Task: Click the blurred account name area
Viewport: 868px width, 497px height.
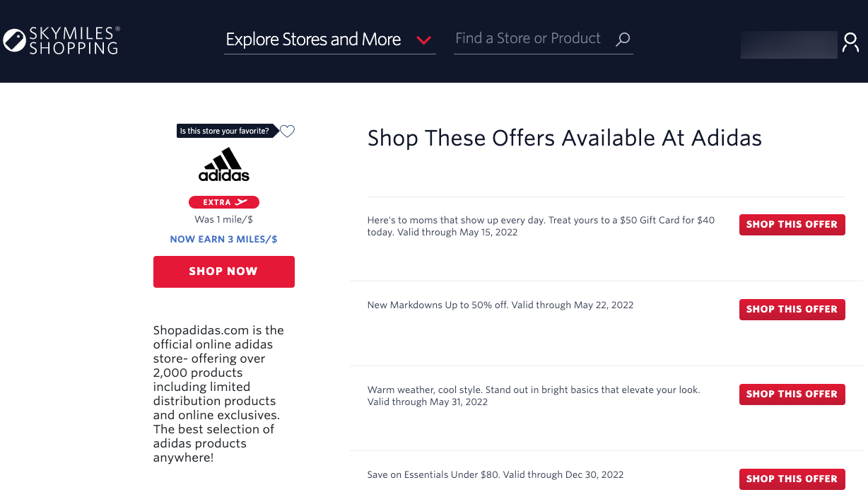Action: [x=789, y=44]
